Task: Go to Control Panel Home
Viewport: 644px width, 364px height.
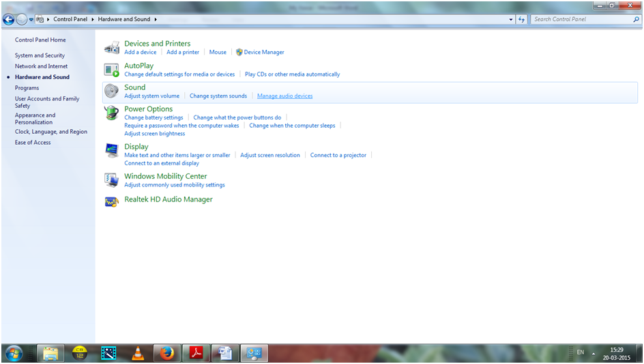Action: pos(40,40)
